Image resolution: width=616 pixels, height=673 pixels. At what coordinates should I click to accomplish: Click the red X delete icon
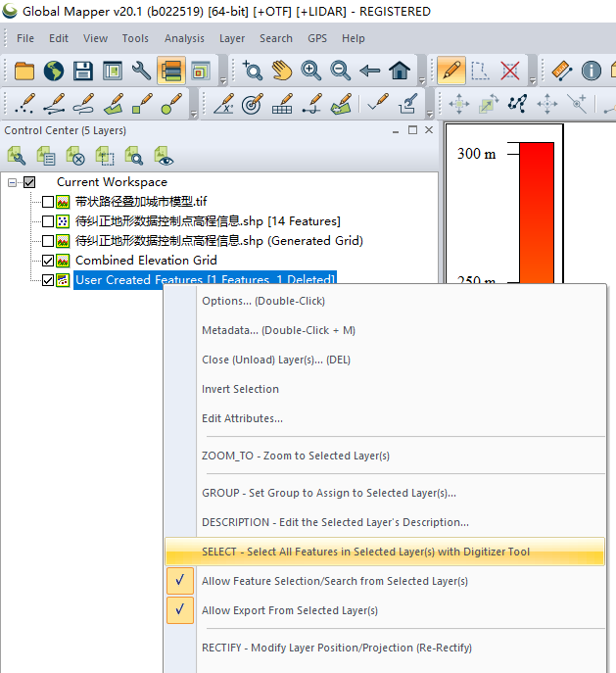[510, 71]
